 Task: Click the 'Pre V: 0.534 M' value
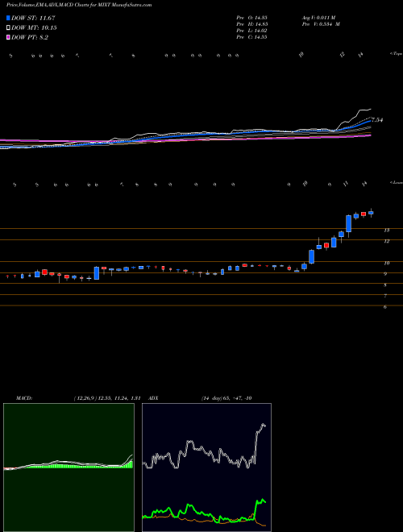click(x=321, y=24)
